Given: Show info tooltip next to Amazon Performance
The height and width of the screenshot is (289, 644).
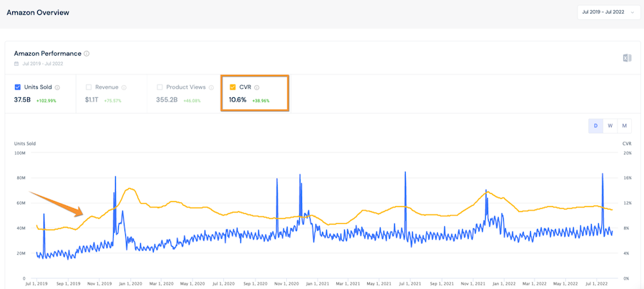Looking at the screenshot, I should point(87,54).
